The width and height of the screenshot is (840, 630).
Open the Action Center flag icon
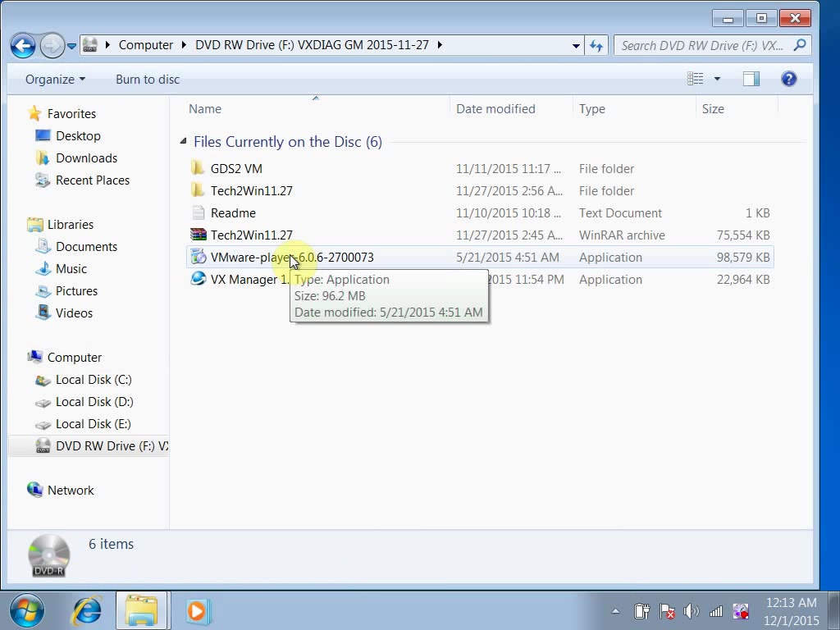point(666,610)
